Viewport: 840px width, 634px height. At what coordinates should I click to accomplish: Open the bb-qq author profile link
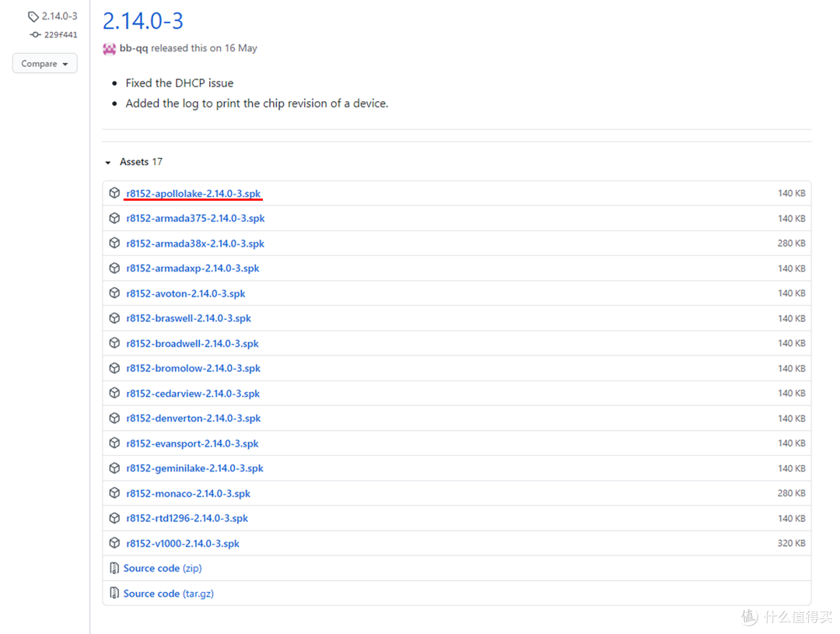tap(134, 48)
